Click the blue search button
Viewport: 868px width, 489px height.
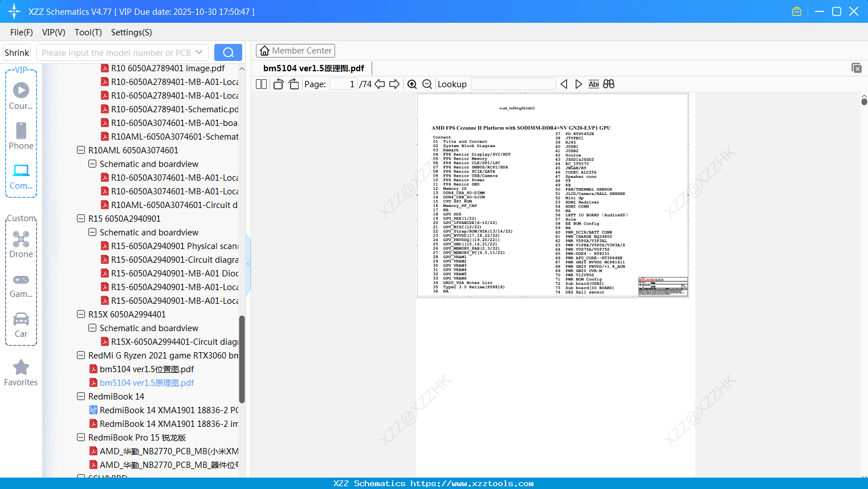coord(228,52)
